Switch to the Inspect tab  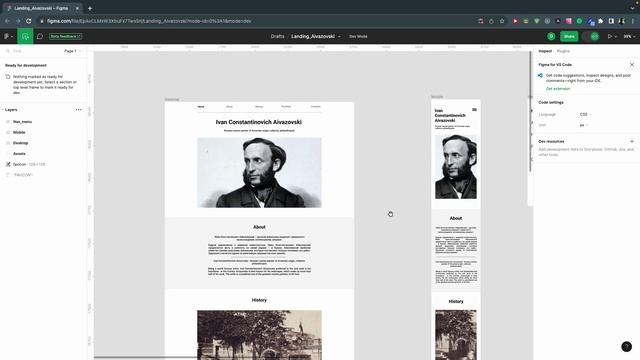coord(545,51)
